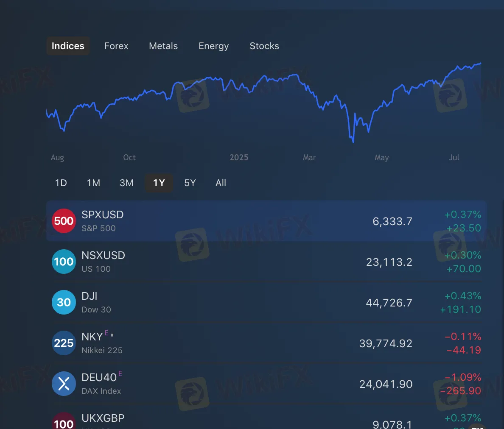Toggle the 5Y chart range
The image size is (504, 429).
[190, 183]
